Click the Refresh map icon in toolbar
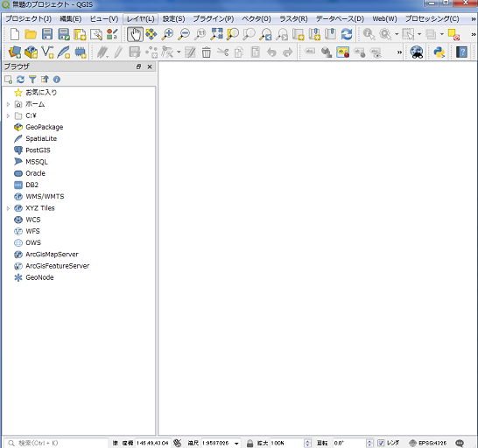This screenshot has width=478, height=448. coord(347,34)
